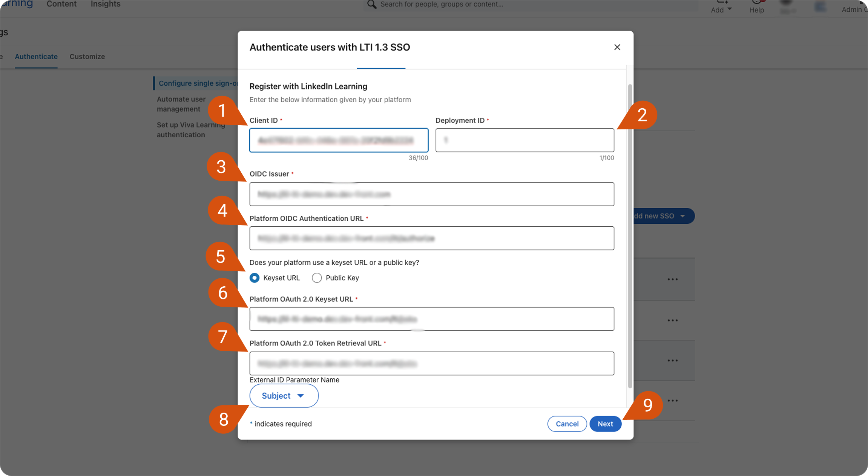Open the Help menu

756,7
